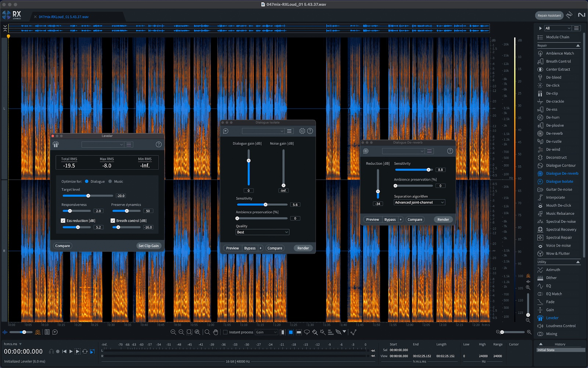Open the help icon in Leveler window
588x368 pixels.
(x=159, y=144)
